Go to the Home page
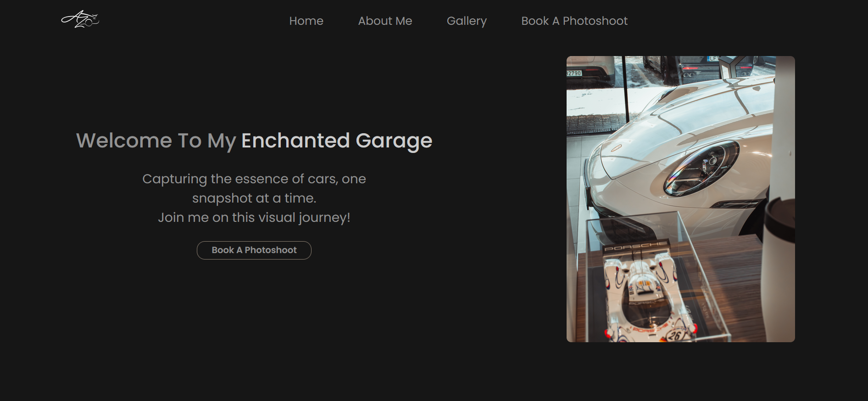This screenshot has width=868, height=401. 306,21
